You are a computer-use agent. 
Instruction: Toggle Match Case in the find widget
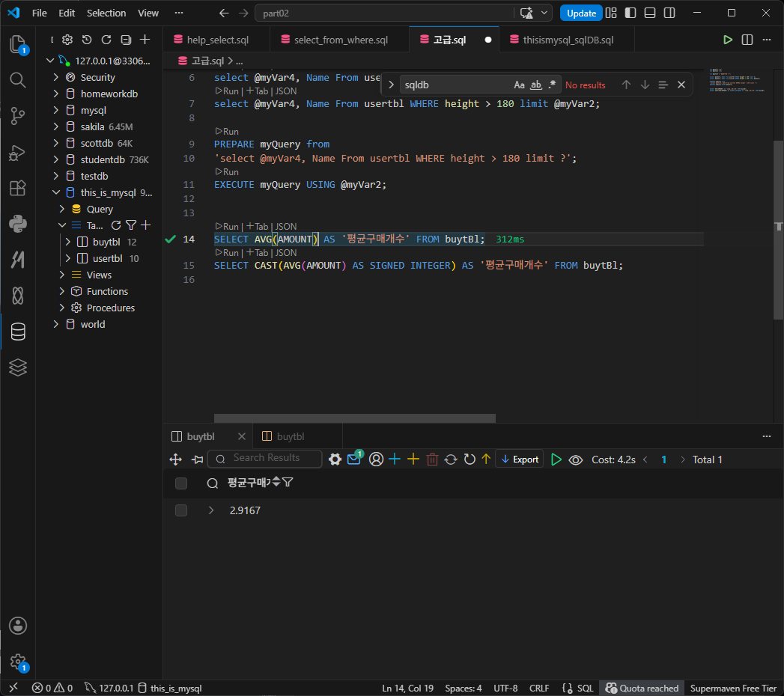coord(519,85)
